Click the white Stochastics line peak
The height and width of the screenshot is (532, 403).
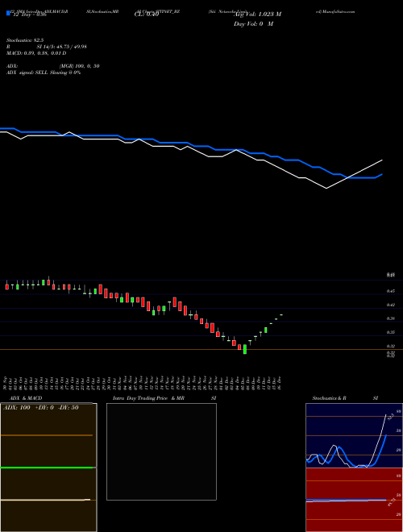point(385,415)
